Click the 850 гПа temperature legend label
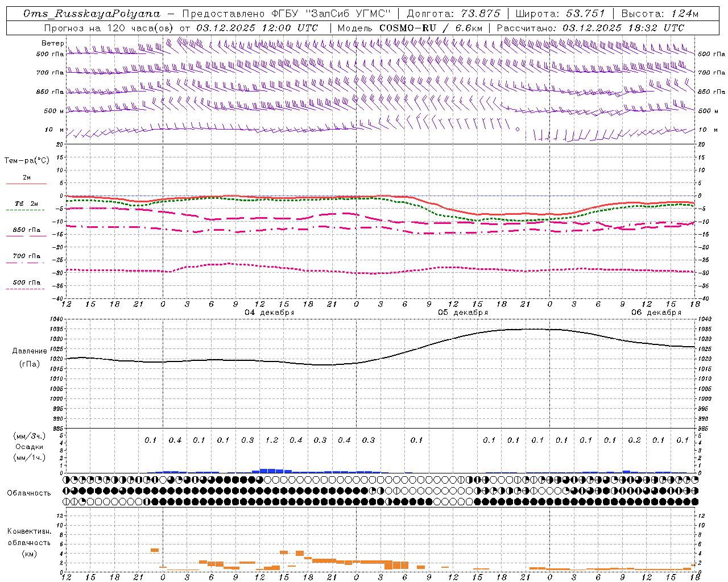728x582 pixels. (x=27, y=230)
